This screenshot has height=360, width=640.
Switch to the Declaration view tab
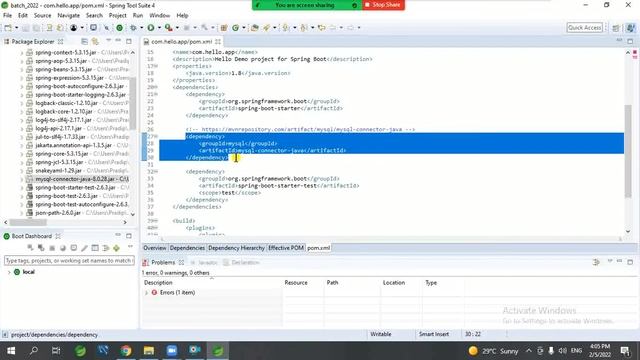241,262
